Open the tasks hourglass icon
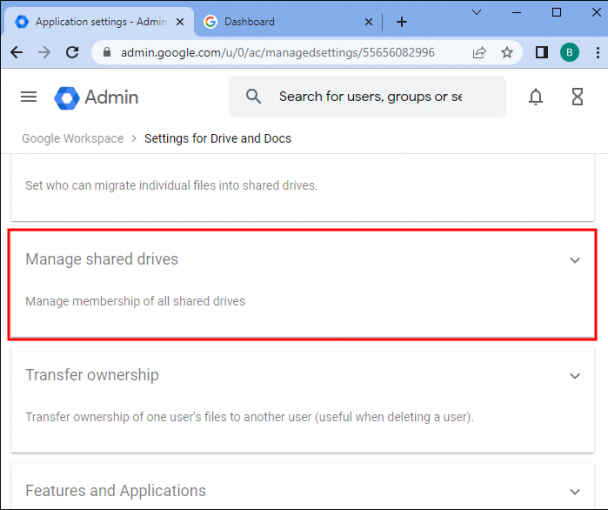 point(577,97)
